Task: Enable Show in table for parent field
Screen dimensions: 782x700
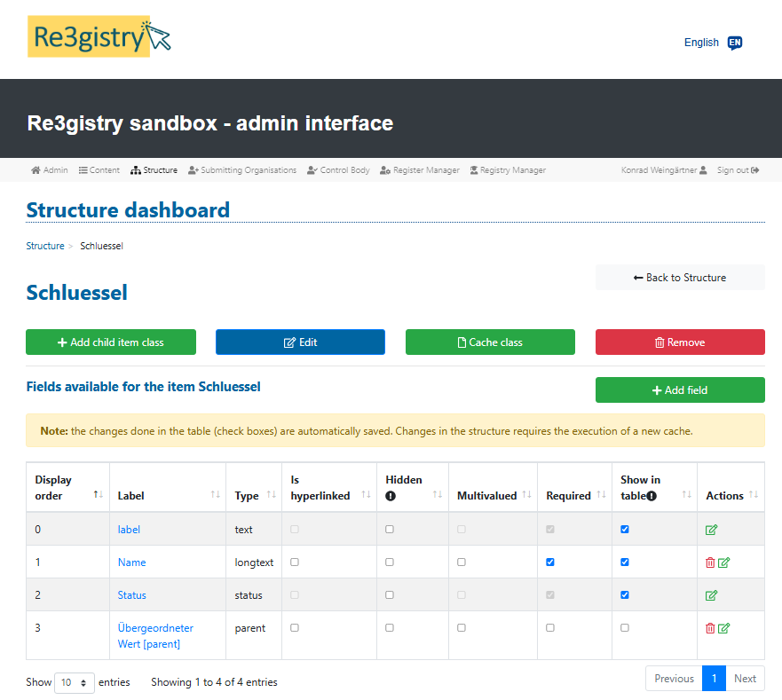Action: coord(625,628)
